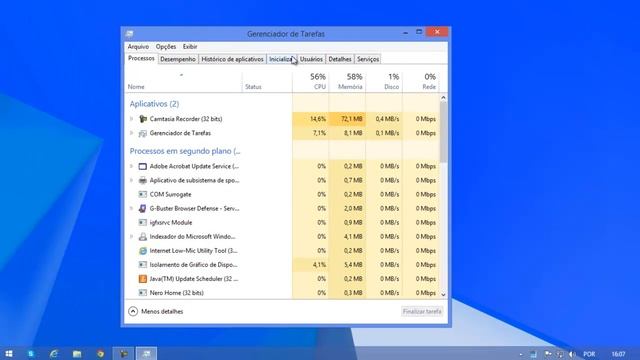Click the POR language indicator
Viewport: 640px width, 360px height.
tap(589, 354)
